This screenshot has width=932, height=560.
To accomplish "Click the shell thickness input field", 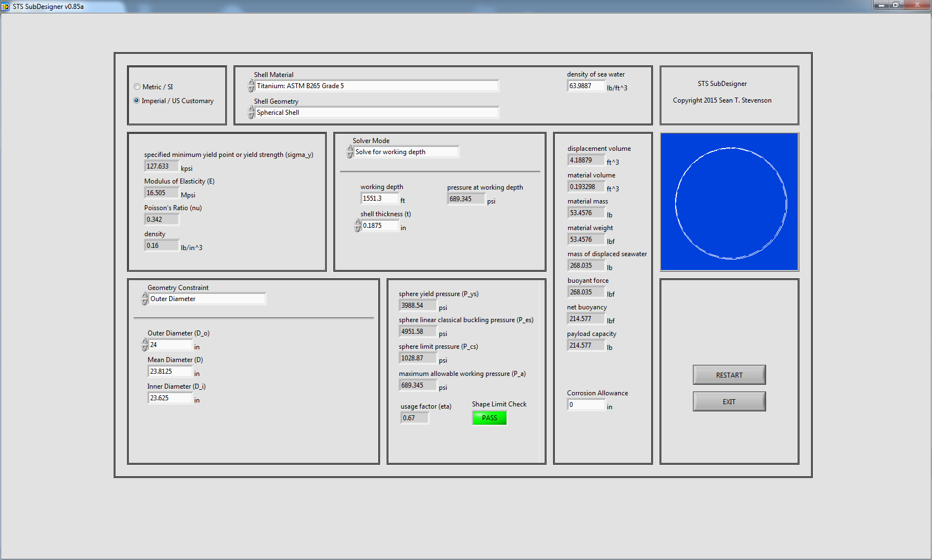I will 380,226.
